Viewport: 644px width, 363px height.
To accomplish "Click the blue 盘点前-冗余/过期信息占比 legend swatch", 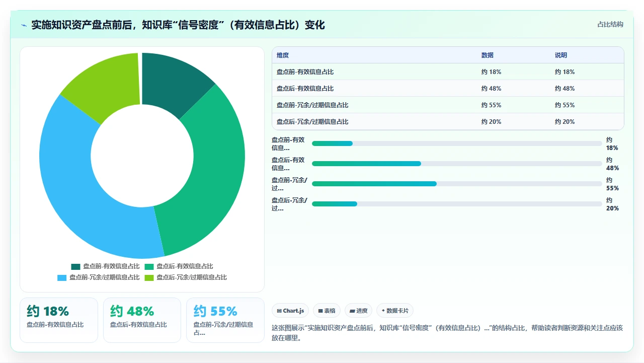I will tap(62, 277).
